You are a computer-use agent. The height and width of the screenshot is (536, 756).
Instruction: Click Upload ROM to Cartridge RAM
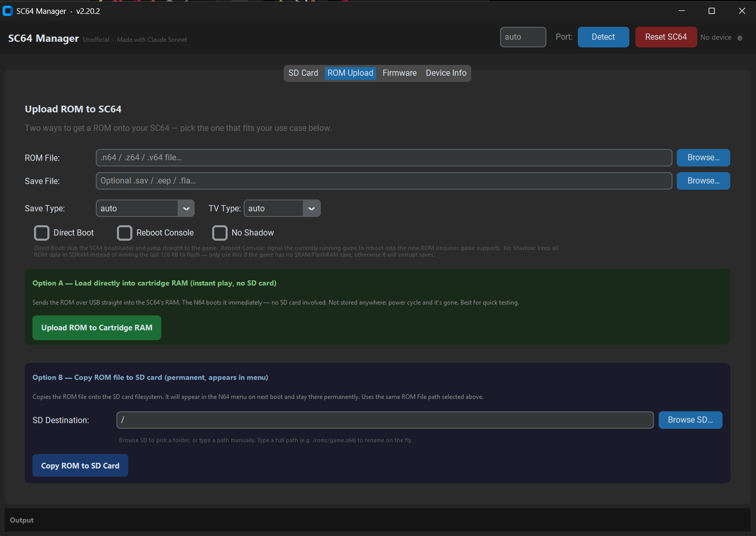coord(97,328)
